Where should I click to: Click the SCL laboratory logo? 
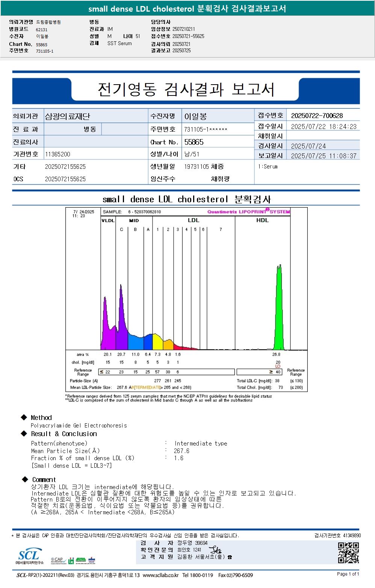(x=29, y=556)
